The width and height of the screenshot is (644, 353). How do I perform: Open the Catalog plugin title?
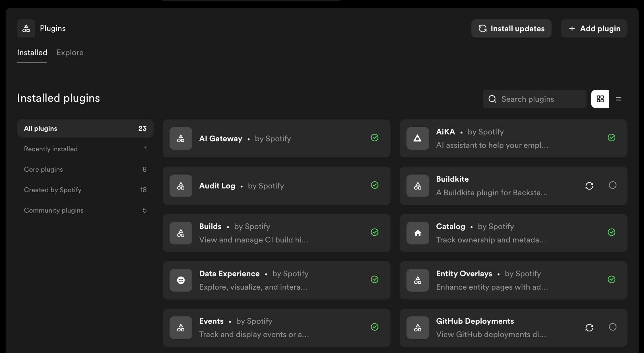click(451, 227)
